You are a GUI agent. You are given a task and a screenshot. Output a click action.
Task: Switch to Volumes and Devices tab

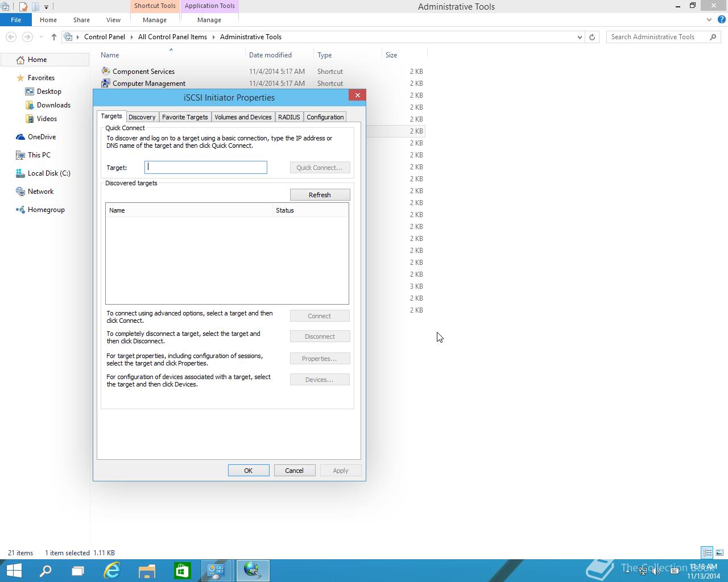[x=243, y=117]
